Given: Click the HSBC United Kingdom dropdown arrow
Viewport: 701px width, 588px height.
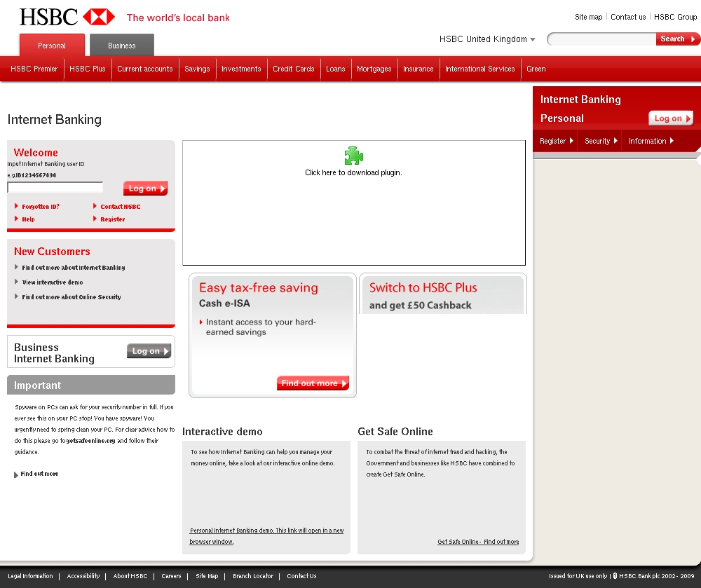Looking at the screenshot, I should (x=533, y=40).
